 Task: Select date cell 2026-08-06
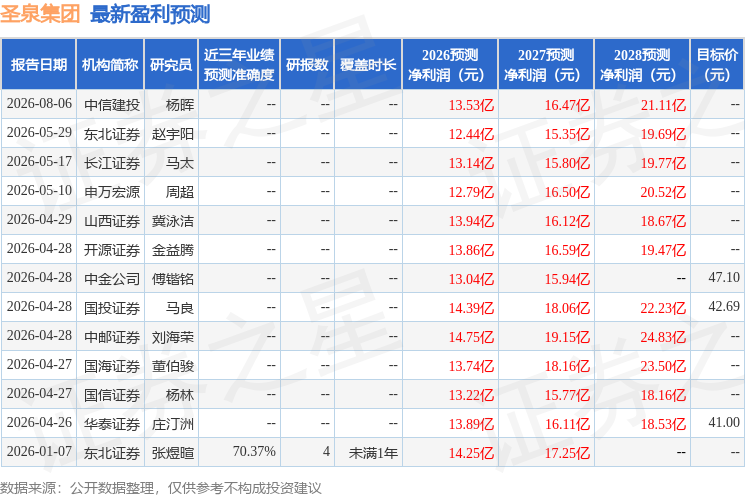(x=39, y=104)
